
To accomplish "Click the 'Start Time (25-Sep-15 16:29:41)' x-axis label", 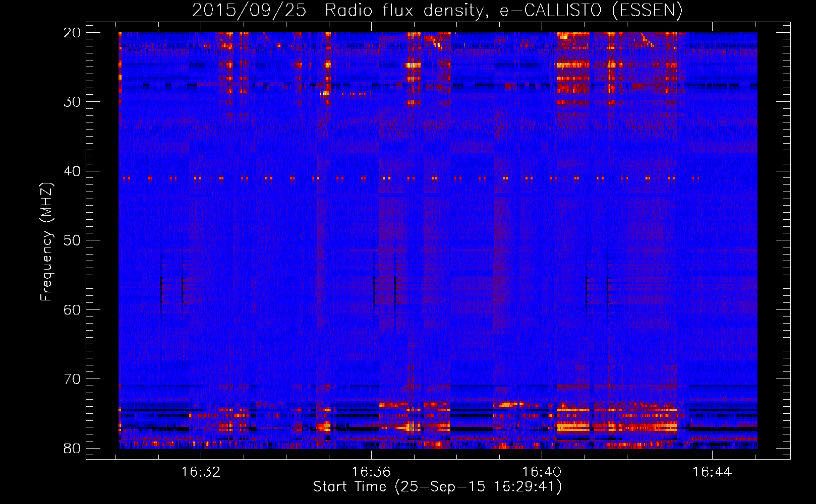I will tap(437, 487).
